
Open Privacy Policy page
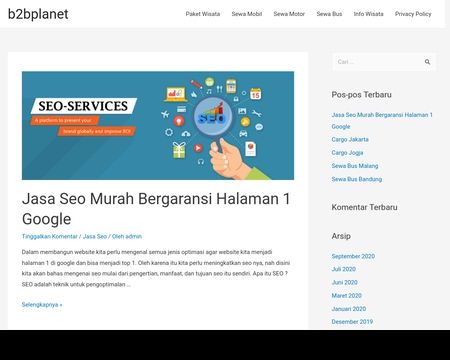(x=413, y=14)
